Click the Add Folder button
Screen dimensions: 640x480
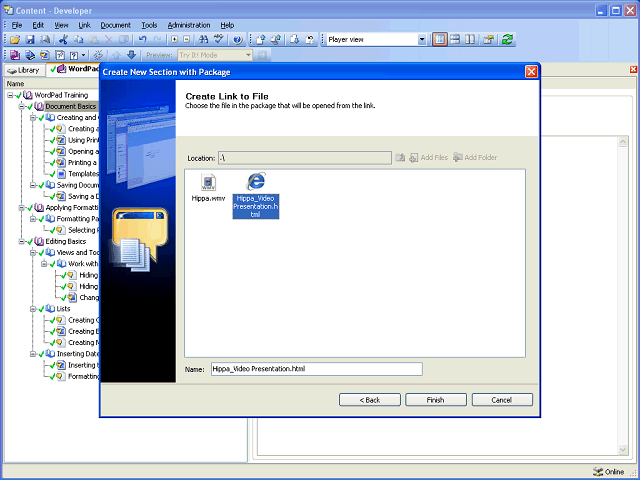click(x=476, y=158)
